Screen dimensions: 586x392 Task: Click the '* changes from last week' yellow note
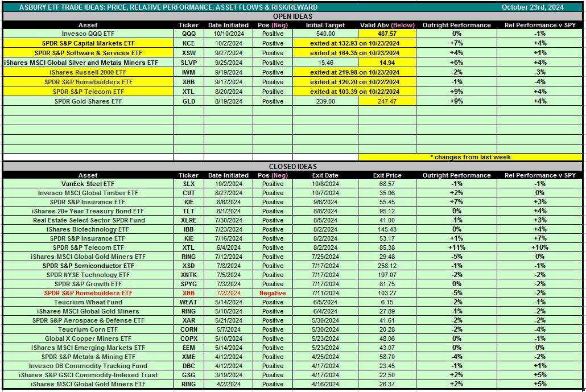[x=471, y=157]
